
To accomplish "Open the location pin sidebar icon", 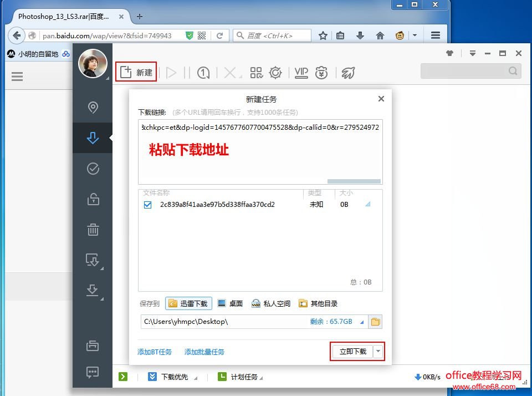I will pos(93,107).
